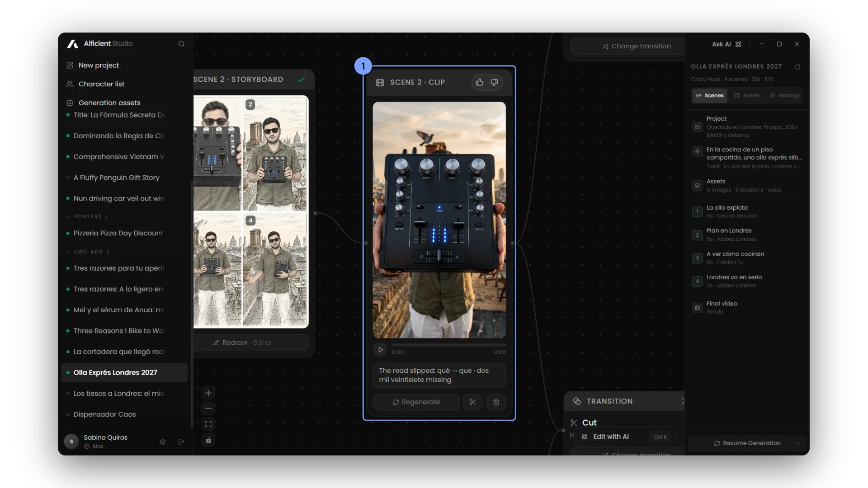Collapse the UGC ADS section
Screen dimensions: 868x488
(68, 252)
